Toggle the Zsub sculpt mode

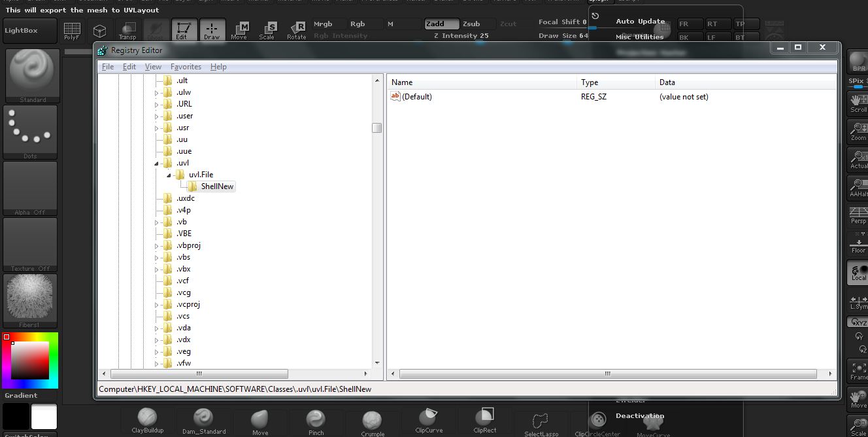pos(471,24)
